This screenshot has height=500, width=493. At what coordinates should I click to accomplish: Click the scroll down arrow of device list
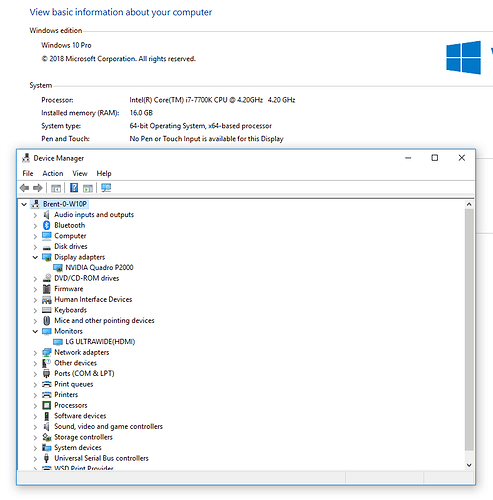tap(469, 465)
